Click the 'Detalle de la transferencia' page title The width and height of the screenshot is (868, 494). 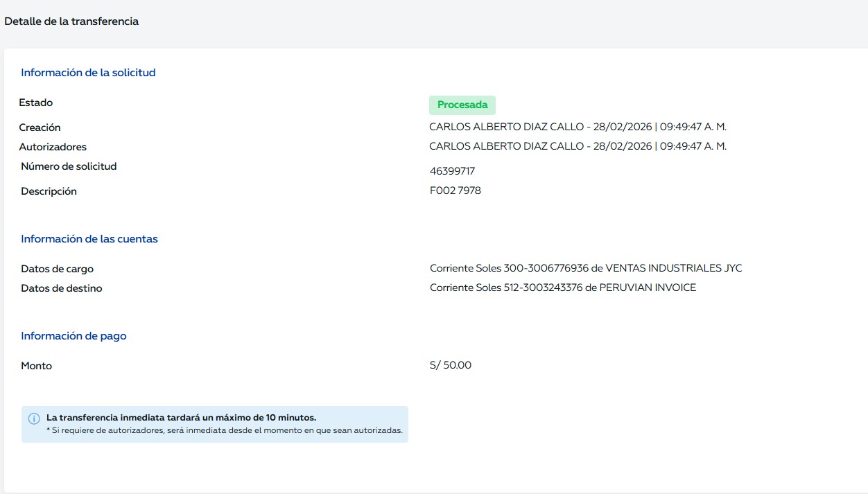71,21
